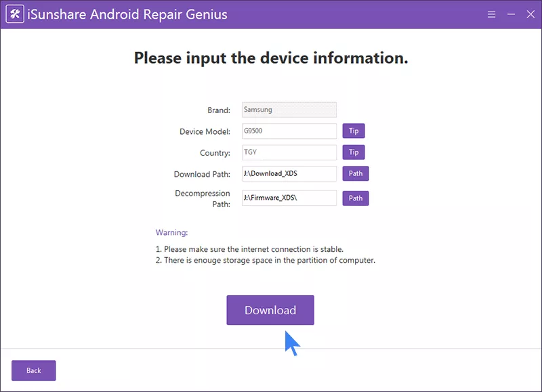Viewport: 542px width, 392px height.
Task: Show the Tip for Country
Action: pos(354,152)
